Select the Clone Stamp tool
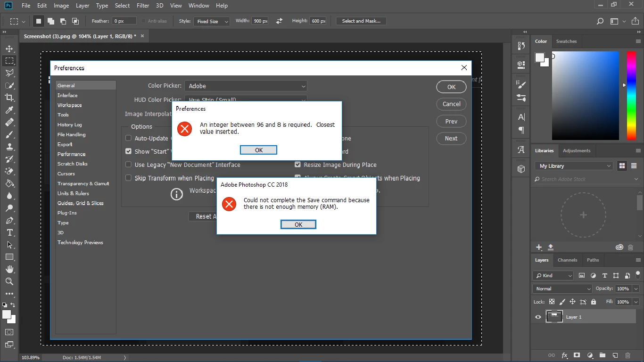Viewport: 644px width, 362px height. coord(9,147)
